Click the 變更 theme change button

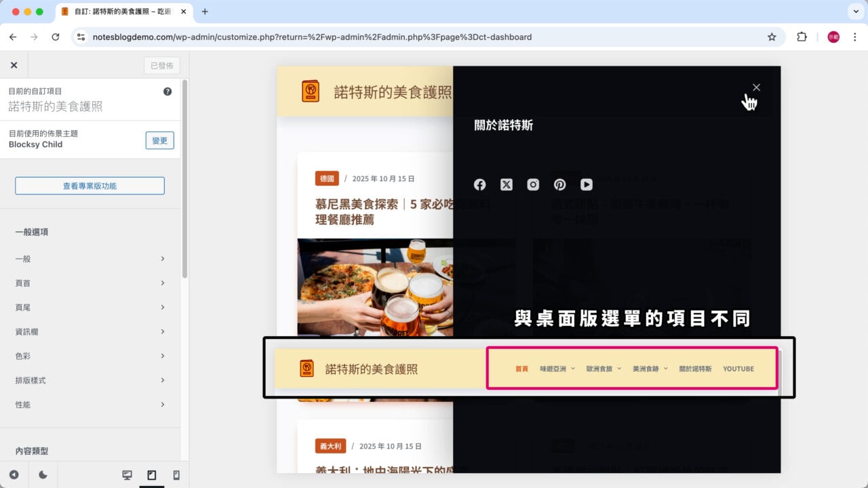[159, 140]
